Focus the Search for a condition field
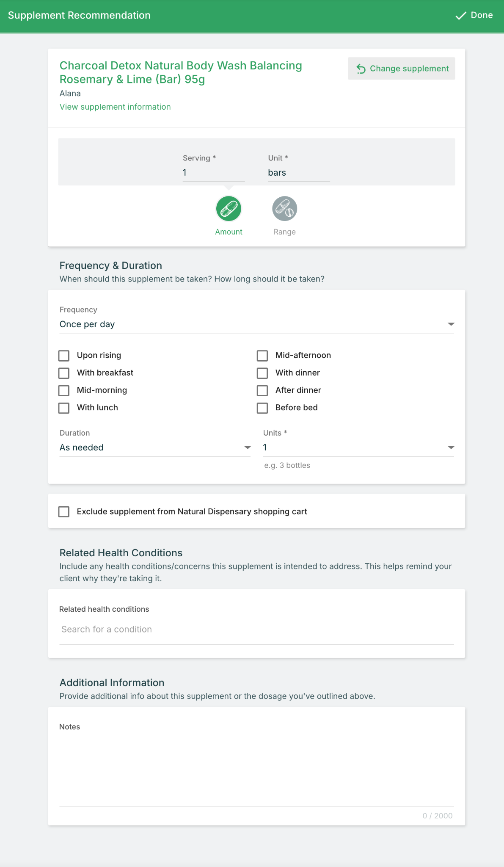The image size is (504, 867). tap(256, 630)
